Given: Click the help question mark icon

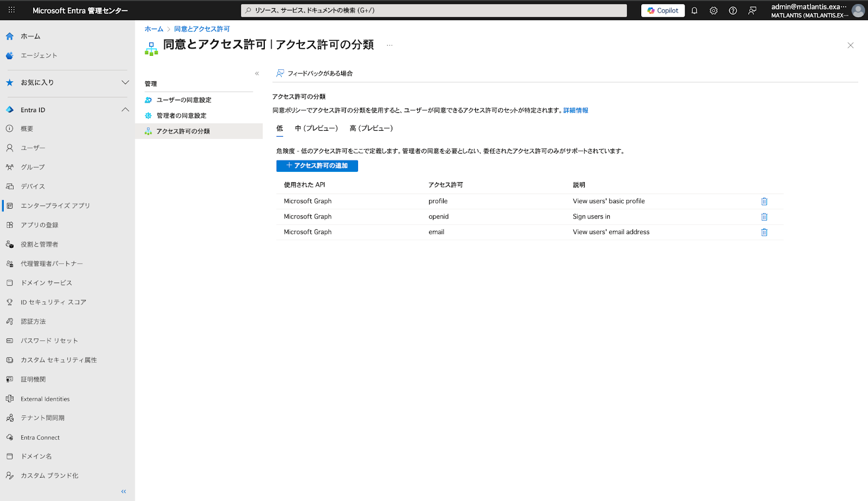Looking at the screenshot, I should [x=733, y=11].
